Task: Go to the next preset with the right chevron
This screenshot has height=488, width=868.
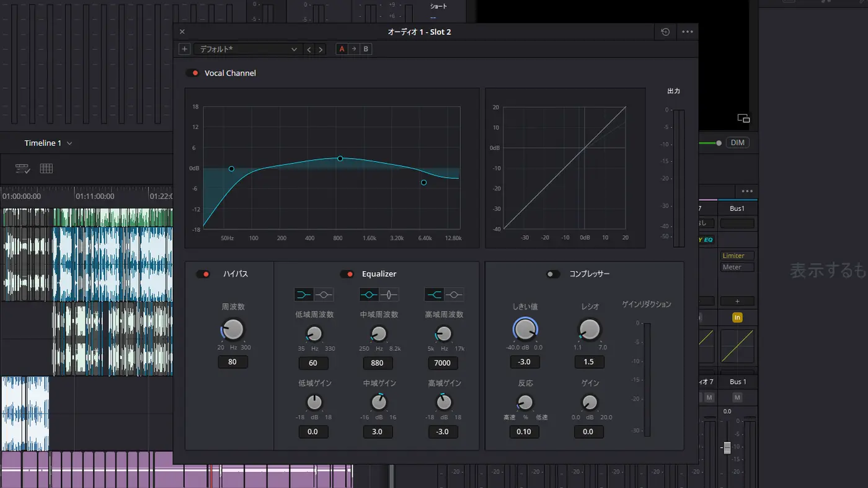Action: pyautogui.click(x=321, y=49)
